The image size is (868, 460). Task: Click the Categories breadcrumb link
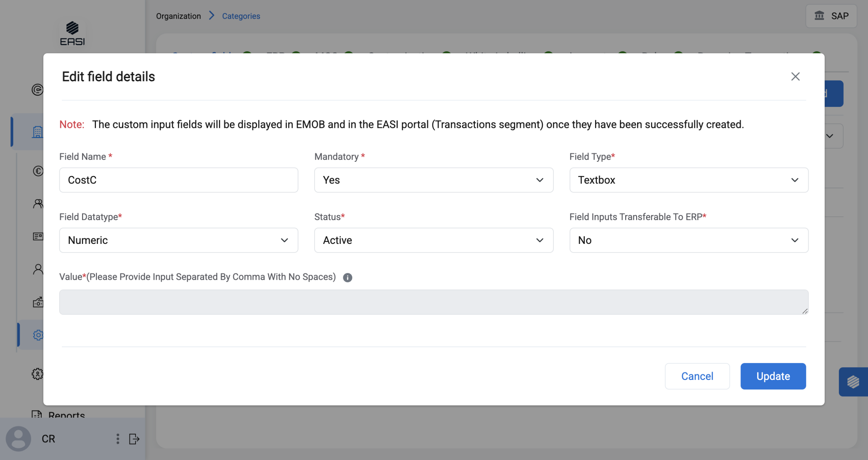click(241, 16)
